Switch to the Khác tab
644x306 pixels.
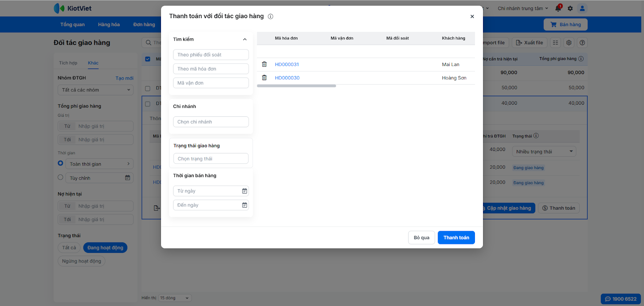click(x=93, y=63)
